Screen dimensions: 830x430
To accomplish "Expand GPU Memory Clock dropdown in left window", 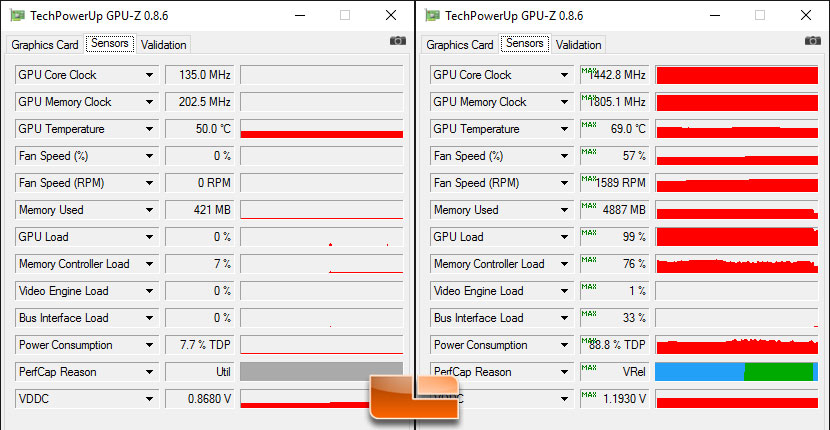I will [150, 102].
